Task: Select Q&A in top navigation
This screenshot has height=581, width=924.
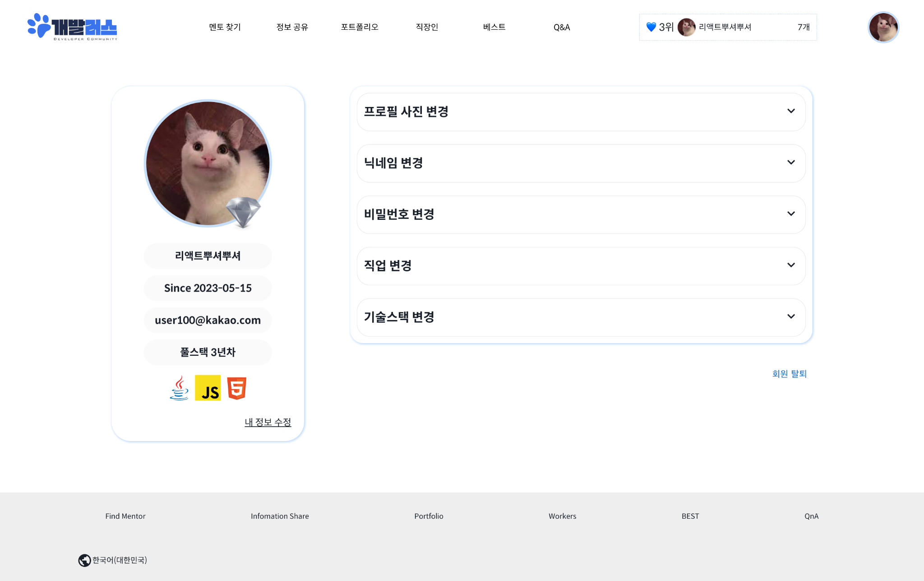Action: coord(561,27)
